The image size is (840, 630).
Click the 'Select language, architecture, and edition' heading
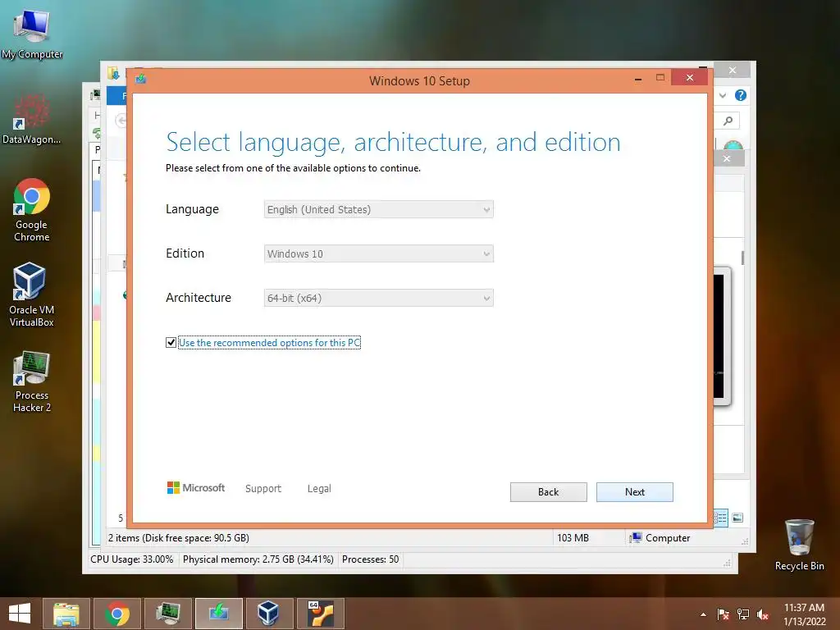pyautogui.click(x=393, y=143)
